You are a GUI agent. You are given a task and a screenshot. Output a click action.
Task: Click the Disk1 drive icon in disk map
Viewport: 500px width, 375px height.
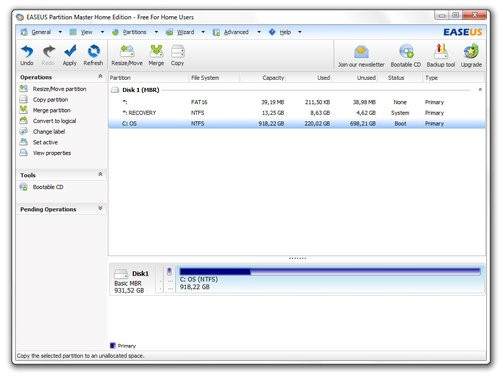coord(121,274)
